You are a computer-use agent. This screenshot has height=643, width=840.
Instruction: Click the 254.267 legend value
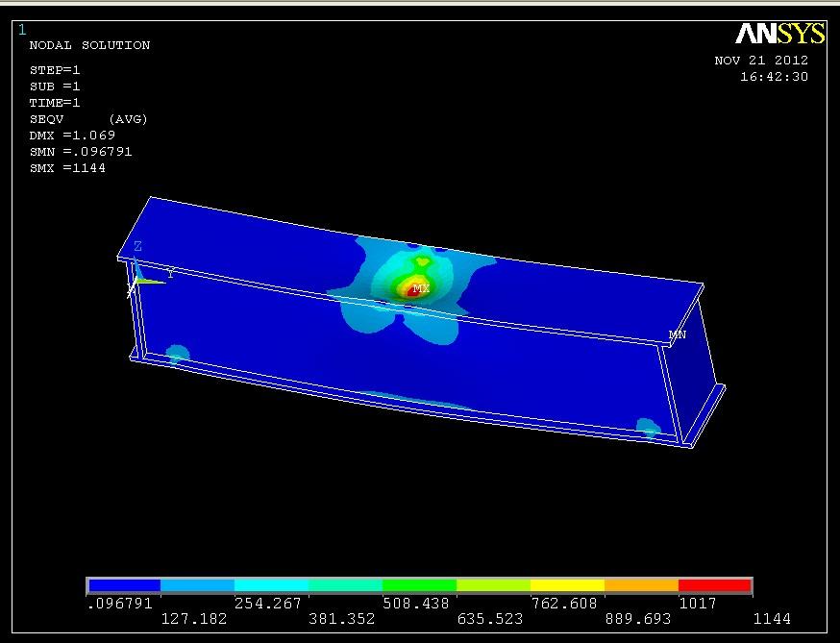click(x=268, y=604)
